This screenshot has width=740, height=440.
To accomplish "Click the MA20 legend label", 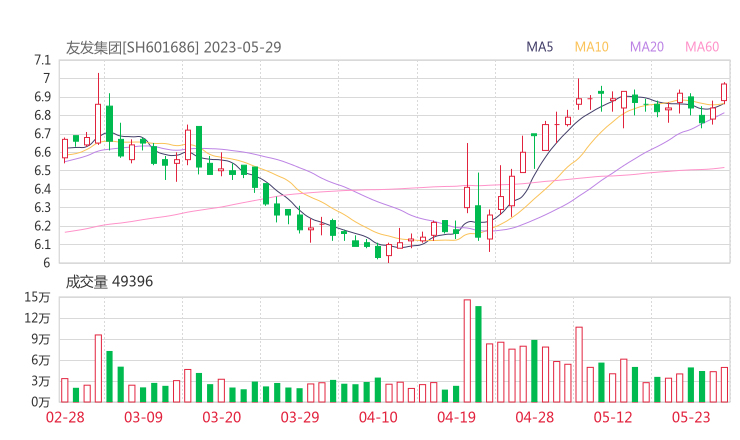I will [647, 47].
